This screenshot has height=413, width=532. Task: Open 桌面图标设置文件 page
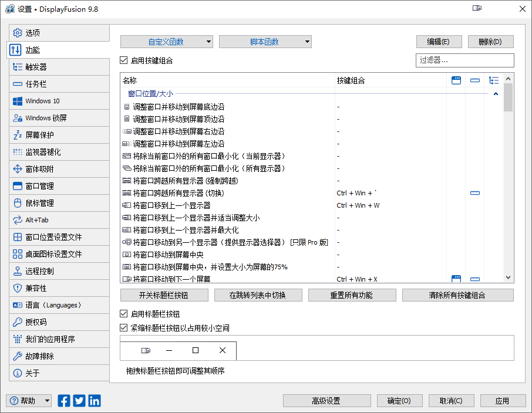[59, 254]
